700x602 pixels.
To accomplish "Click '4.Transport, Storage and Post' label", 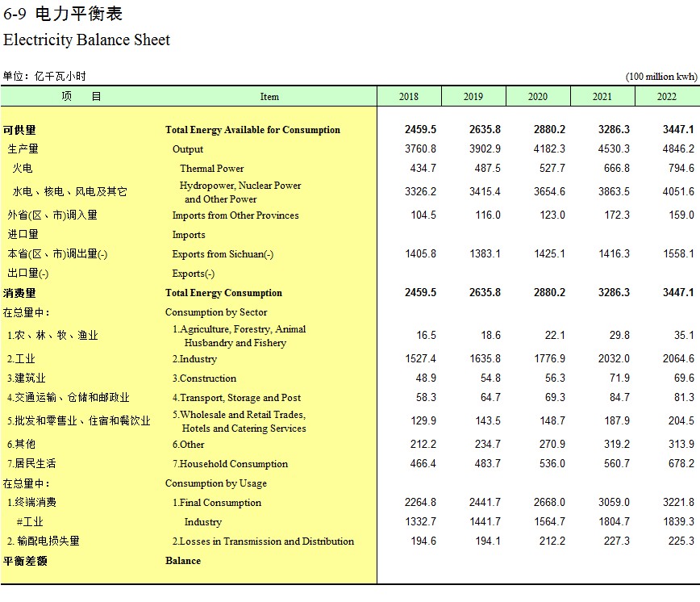I will tap(236, 398).
